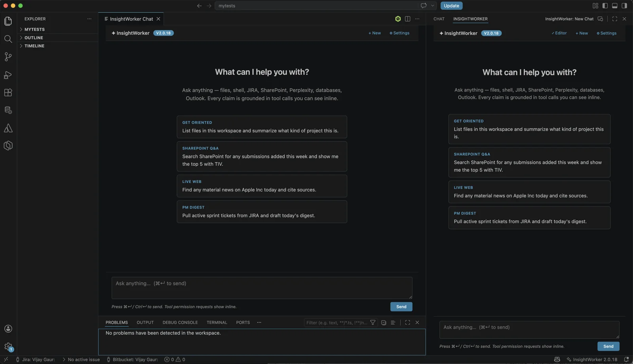The height and width of the screenshot is (364, 633).
Task: Go back with navigation arrow in title bar
Action: point(199,6)
